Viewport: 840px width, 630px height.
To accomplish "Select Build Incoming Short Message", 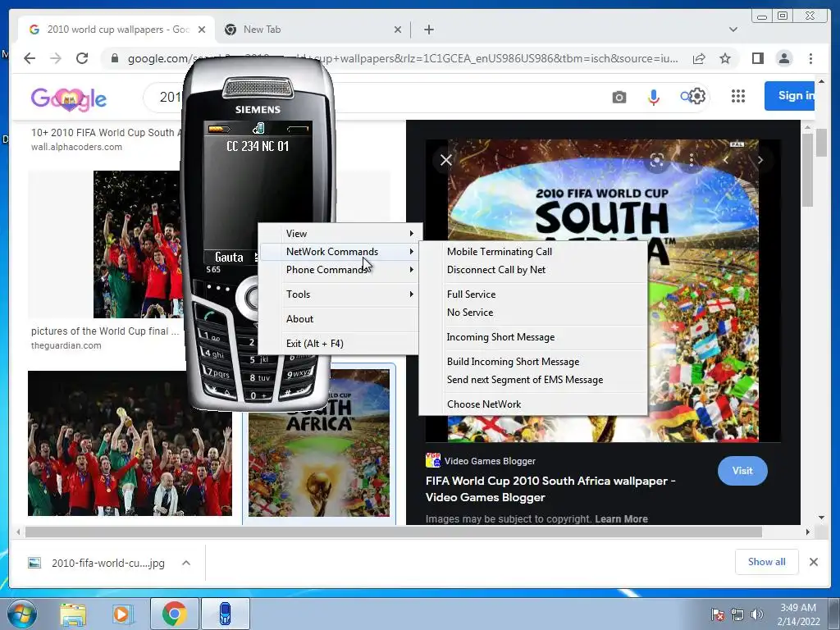I will 533,362.
